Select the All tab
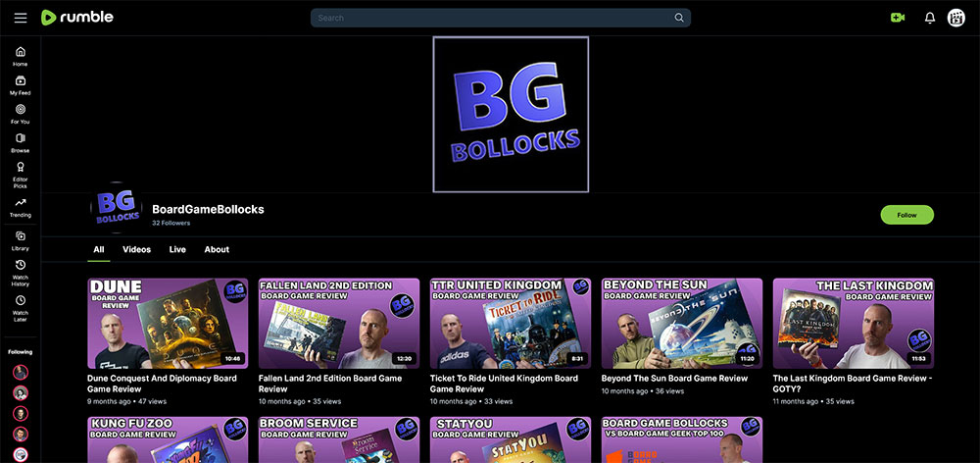The width and height of the screenshot is (980, 463). coord(99,249)
